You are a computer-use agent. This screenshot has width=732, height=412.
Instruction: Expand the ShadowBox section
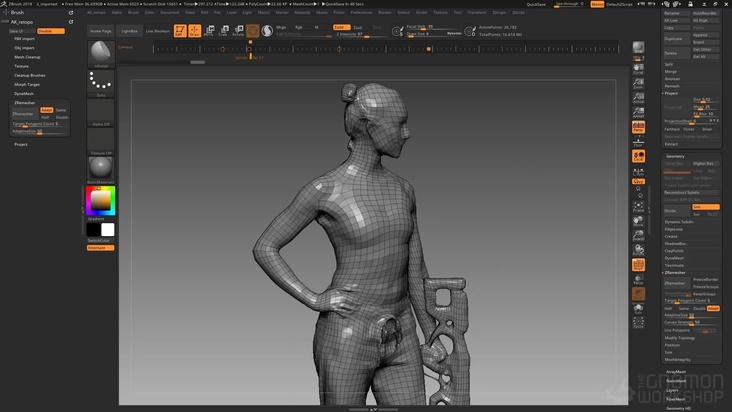675,244
